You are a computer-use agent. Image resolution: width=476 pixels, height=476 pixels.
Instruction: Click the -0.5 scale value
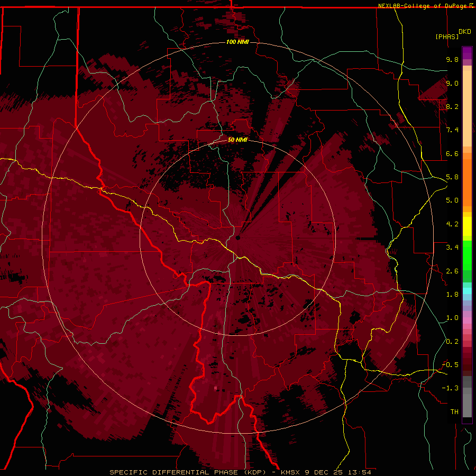pyautogui.click(x=450, y=365)
